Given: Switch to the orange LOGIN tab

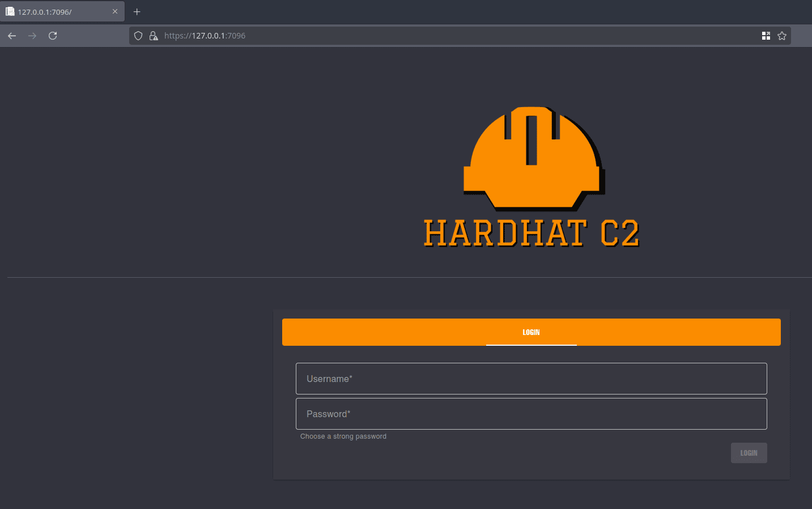Looking at the screenshot, I should tap(531, 332).
